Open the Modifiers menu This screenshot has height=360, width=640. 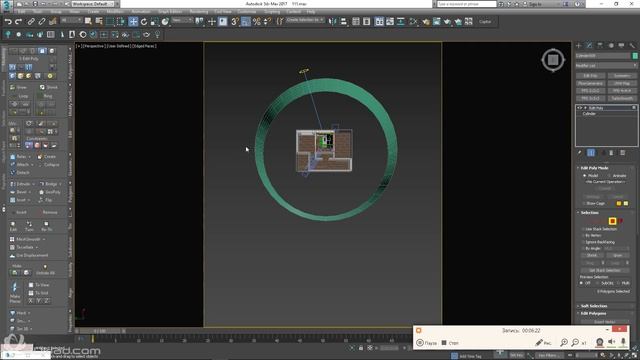click(x=115, y=11)
